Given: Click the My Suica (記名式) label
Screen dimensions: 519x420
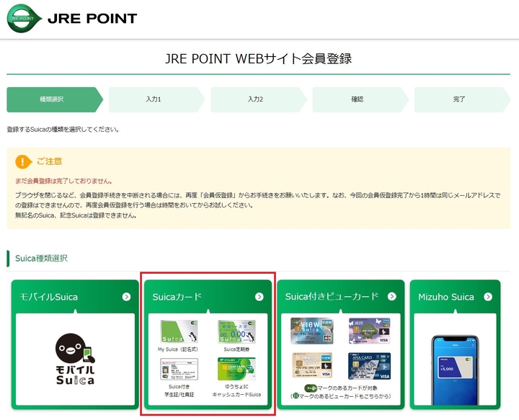Looking at the screenshot, I should click(178, 349).
